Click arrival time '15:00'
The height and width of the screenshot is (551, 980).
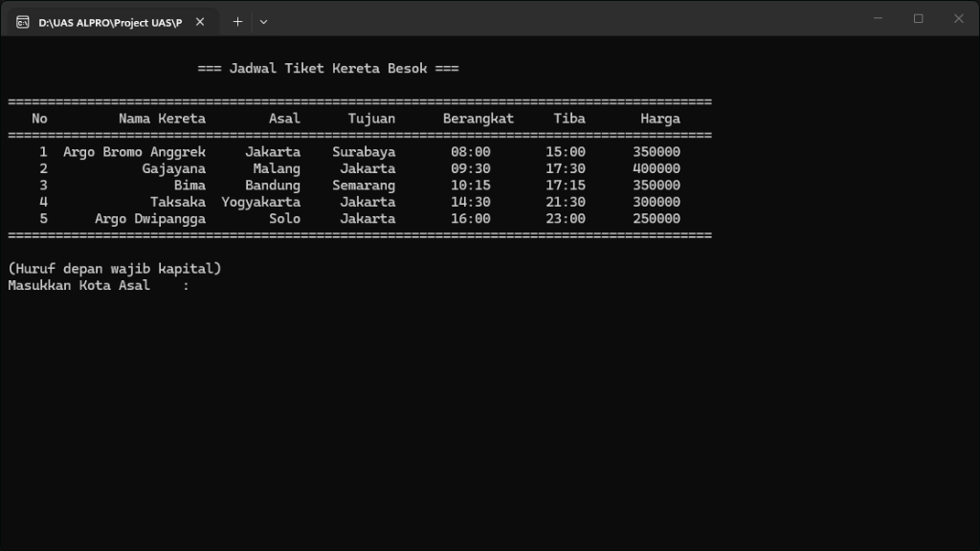click(566, 152)
